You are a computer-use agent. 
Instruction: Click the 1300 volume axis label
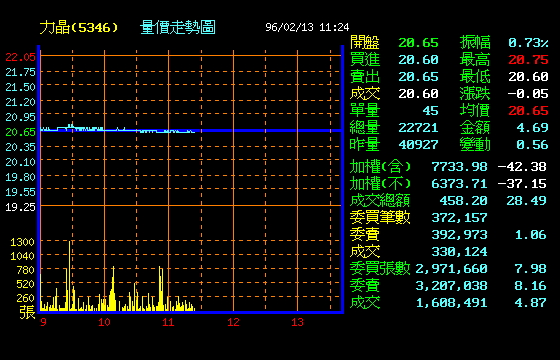click(x=22, y=242)
